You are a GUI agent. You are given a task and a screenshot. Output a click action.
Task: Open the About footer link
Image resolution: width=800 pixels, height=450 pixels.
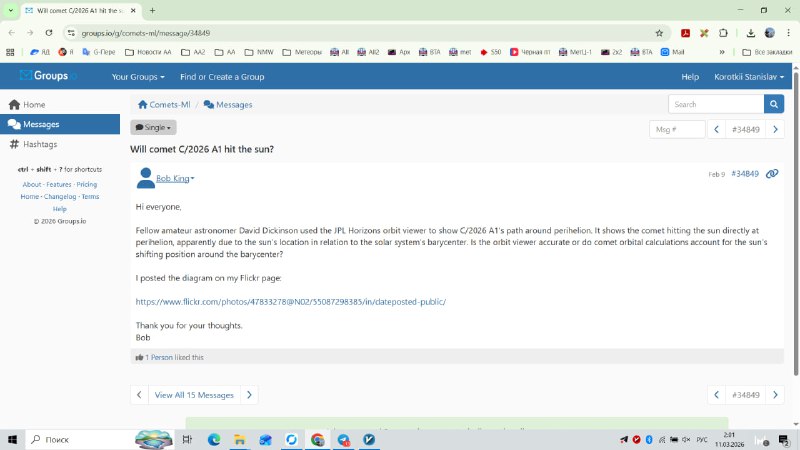pyautogui.click(x=32, y=185)
